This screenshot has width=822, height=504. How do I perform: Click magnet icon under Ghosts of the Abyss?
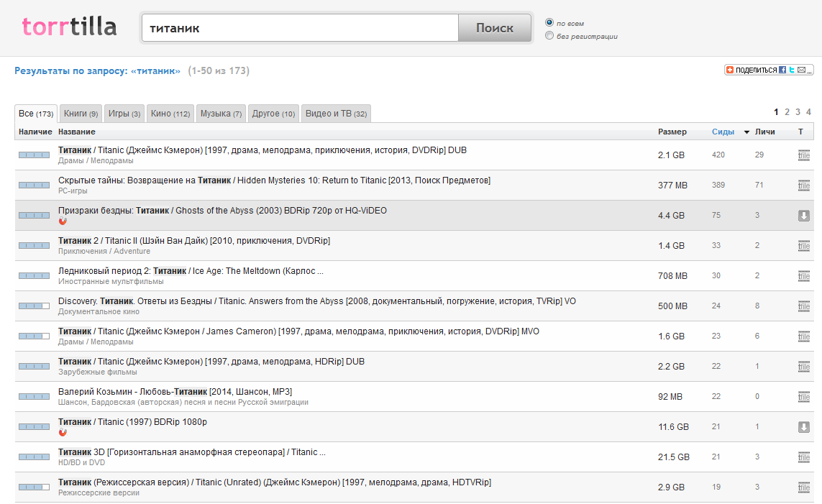point(63,221)
